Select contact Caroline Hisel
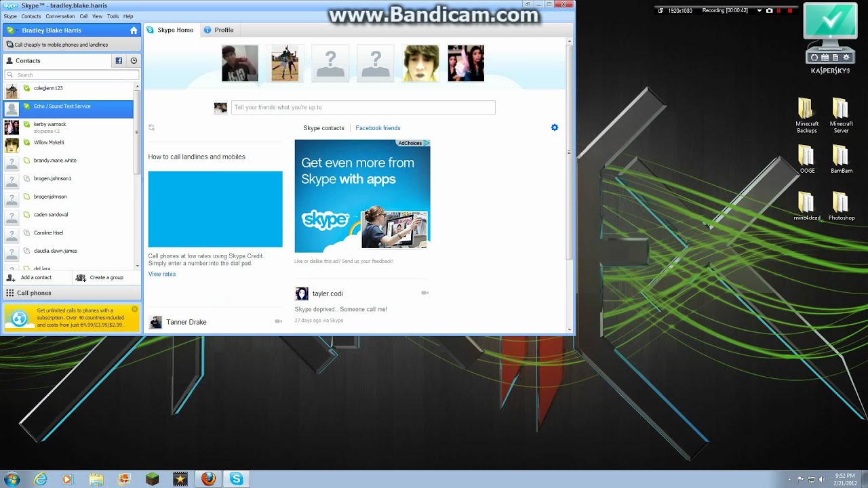 pyautogui.click(x=68, y=235)
